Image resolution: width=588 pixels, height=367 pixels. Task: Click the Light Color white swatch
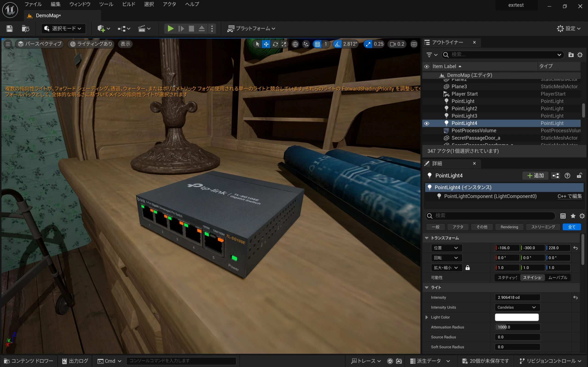517,317
